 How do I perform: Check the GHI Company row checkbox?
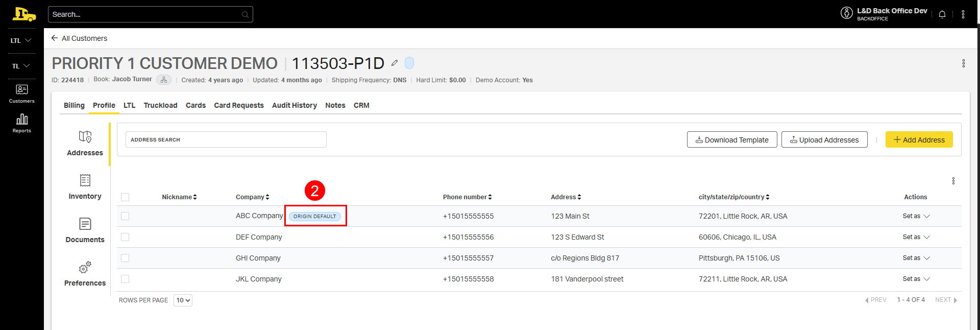coord(125,258)
